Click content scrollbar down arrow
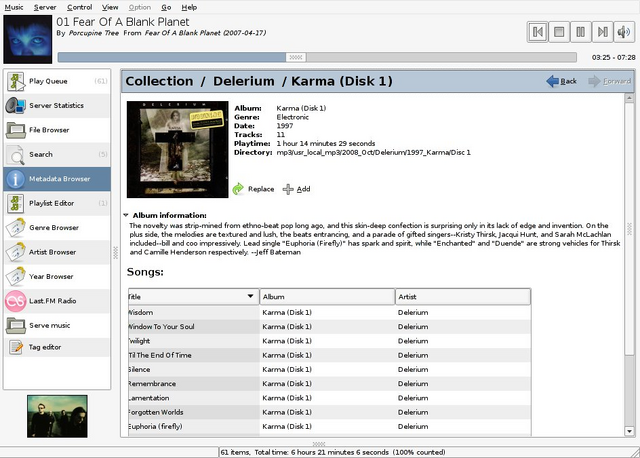Viewport: 640px width, 458px height. click(x=629, y=431)
